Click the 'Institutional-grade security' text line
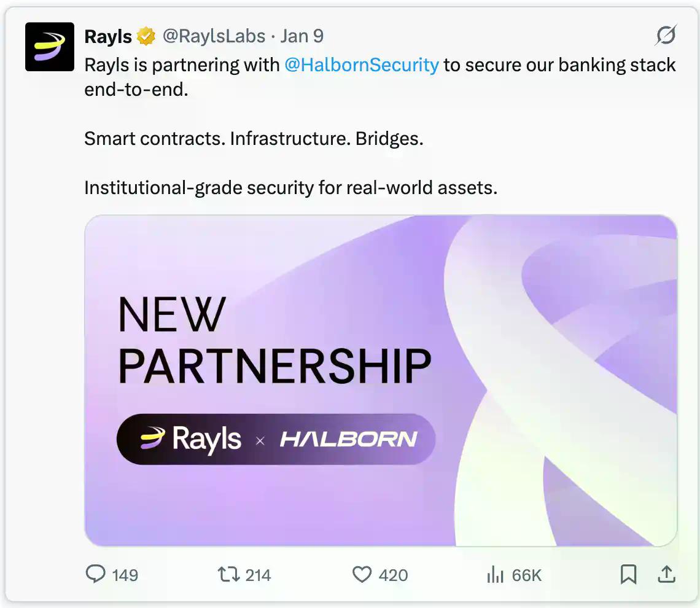700x608 pixels. (x=290, y=187)
